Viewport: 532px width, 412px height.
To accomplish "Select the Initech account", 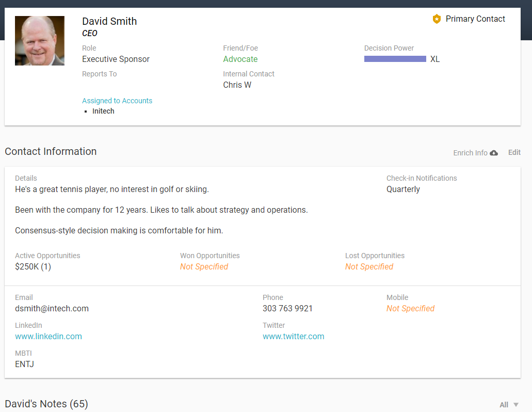I will point(103,111).
